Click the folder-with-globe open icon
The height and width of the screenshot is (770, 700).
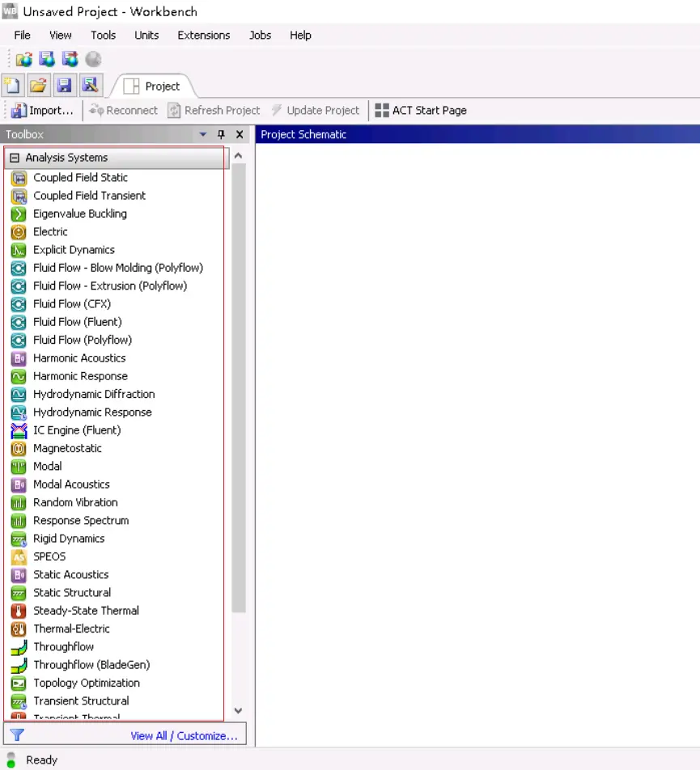click(23, 59)
